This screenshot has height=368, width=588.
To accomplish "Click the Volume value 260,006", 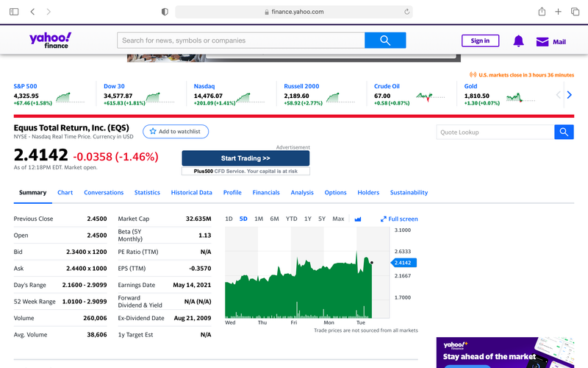I will [95, 318].
